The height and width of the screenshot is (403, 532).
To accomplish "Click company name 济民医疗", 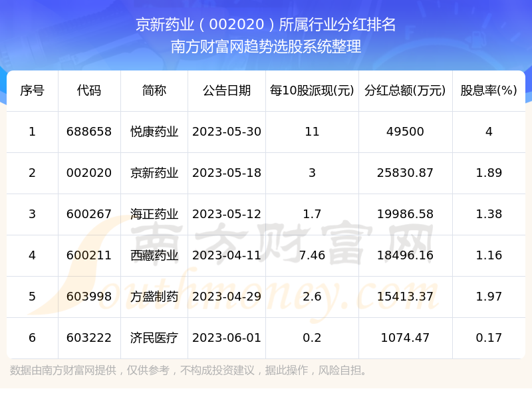I will 154,338.
